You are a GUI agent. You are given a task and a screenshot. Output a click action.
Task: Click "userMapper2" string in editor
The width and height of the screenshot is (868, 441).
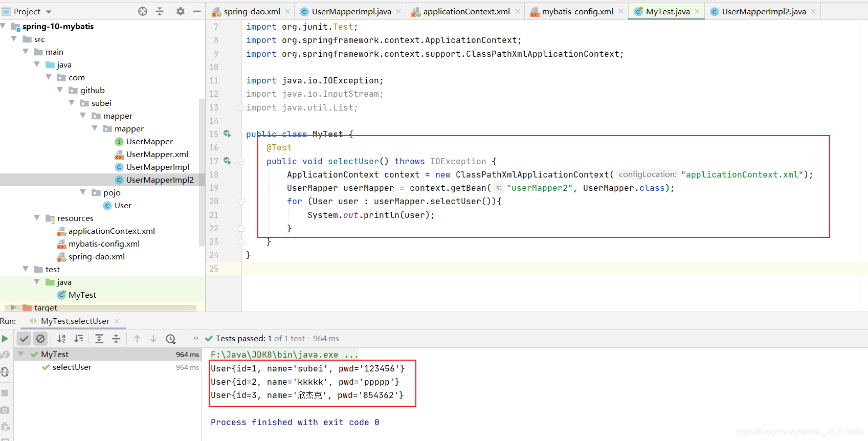(x=540, y=188)
